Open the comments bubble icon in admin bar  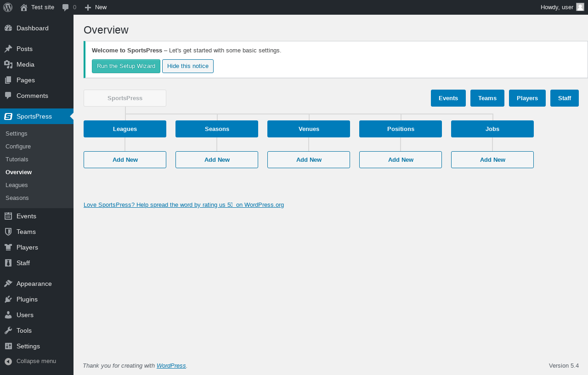[66, 7]
